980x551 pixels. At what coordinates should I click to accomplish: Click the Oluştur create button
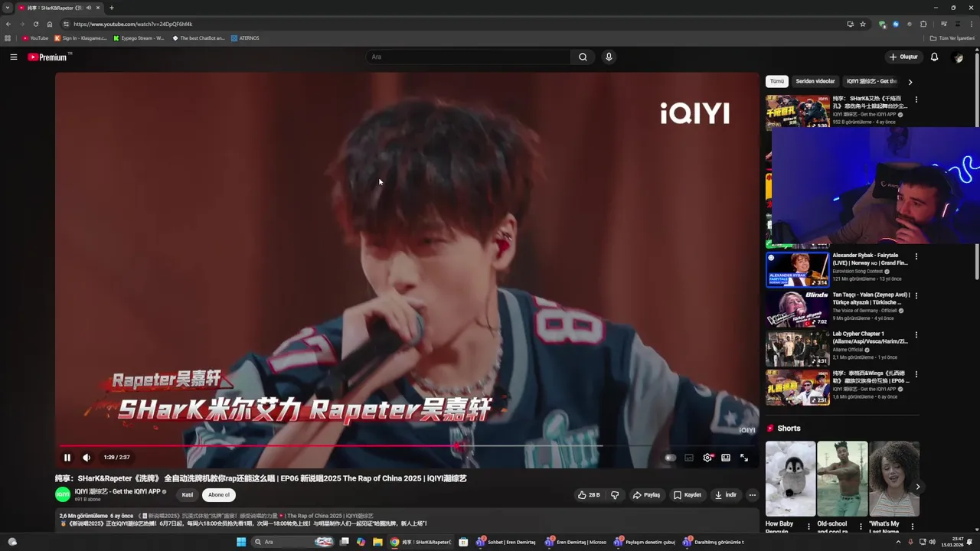pos(903,57)
